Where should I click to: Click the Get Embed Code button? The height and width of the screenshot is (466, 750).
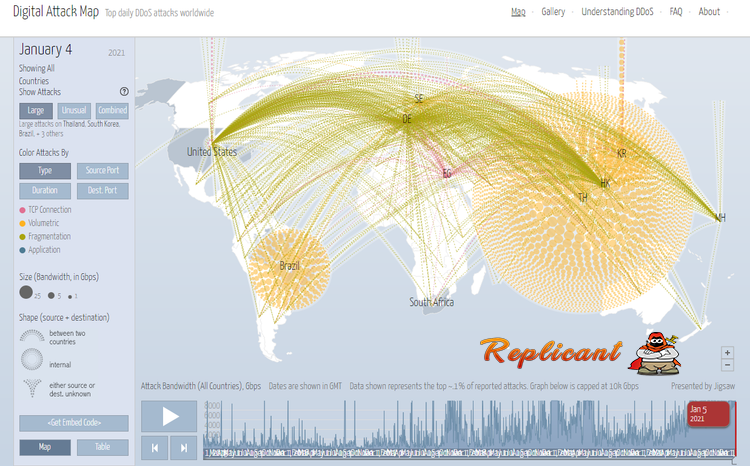(x=74, y=423)
